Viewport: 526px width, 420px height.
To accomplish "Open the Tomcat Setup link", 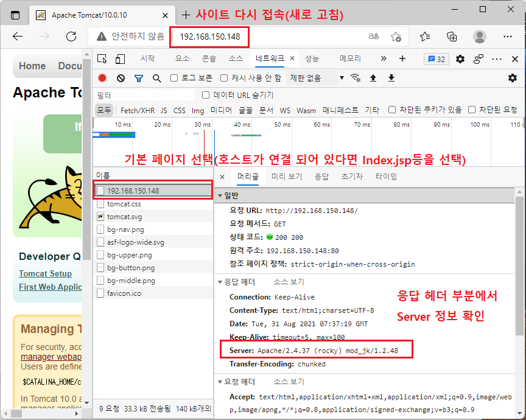I will click(x=45, y=273).
